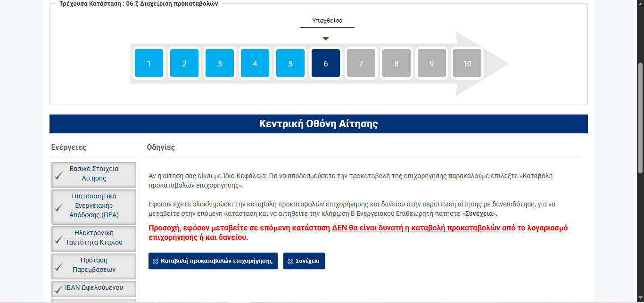Image resolution: width=644 pixels, height=303 pixels.
Task: Open Πρόταση Παρεμβάσεων action
Action: pyautogui.click(x=94, y=265)
